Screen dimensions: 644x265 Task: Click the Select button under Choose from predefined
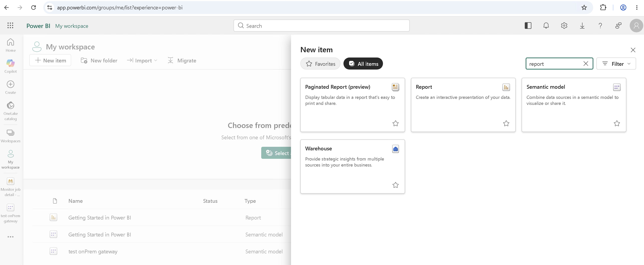point(276,153)
